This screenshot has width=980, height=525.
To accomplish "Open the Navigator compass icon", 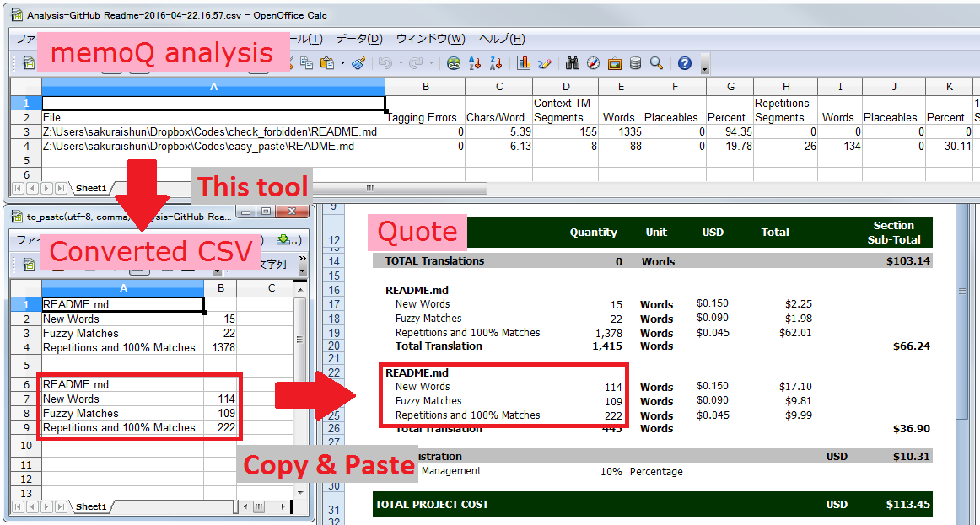I will [593, 63].
